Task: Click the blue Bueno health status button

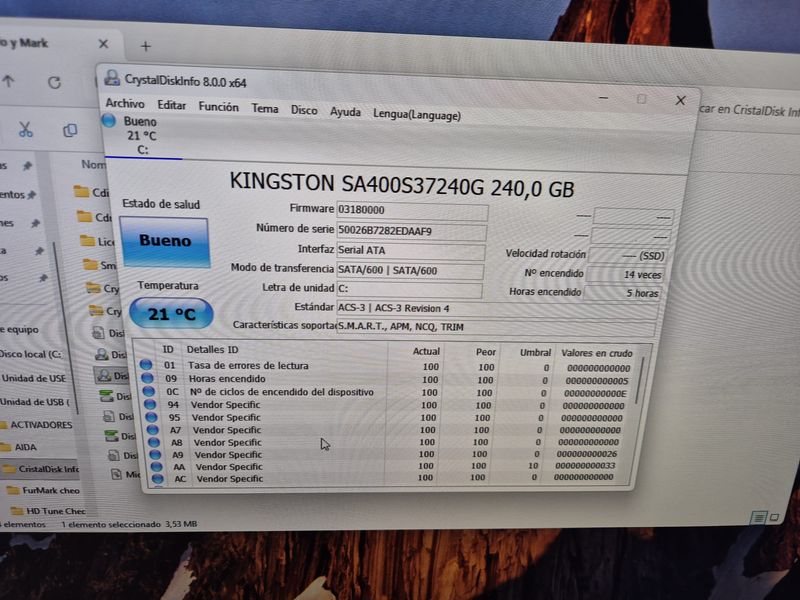Action: tap(165, 240)
